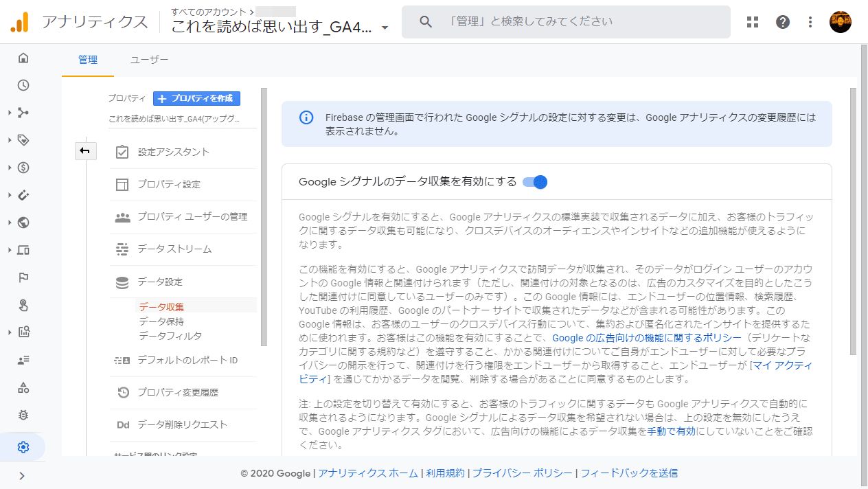Click the search field 「管理」と検索してみてください

point(566,22)
